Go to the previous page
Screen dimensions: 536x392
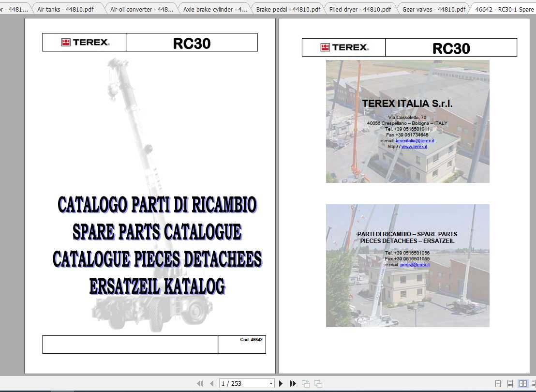coord(211,383)
